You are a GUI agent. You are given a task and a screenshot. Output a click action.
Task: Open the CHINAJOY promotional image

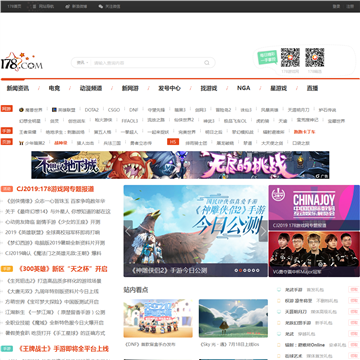(x=314, y=207)
